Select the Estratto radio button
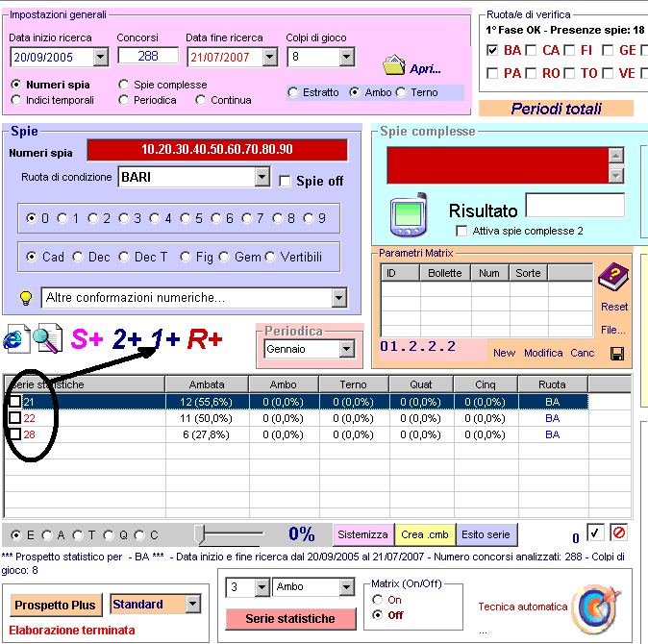Screen dimensions: 648x644 293,92
